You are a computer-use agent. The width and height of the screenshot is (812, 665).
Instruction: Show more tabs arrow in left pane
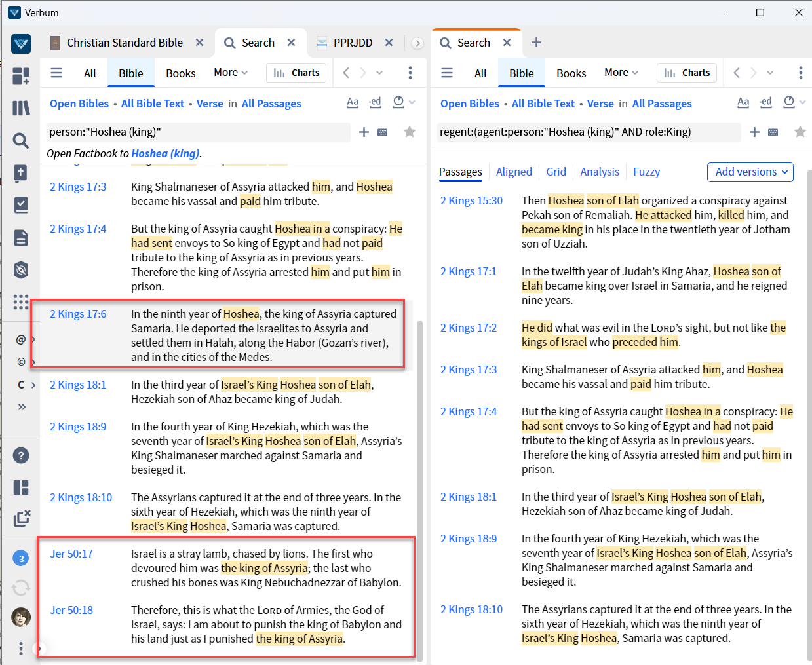pyautogui.click(x=417, y=43)
